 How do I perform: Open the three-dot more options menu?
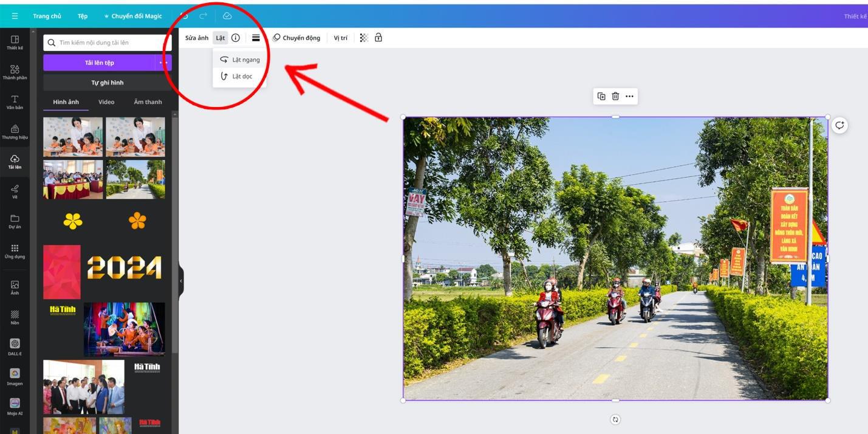point(629,96)
